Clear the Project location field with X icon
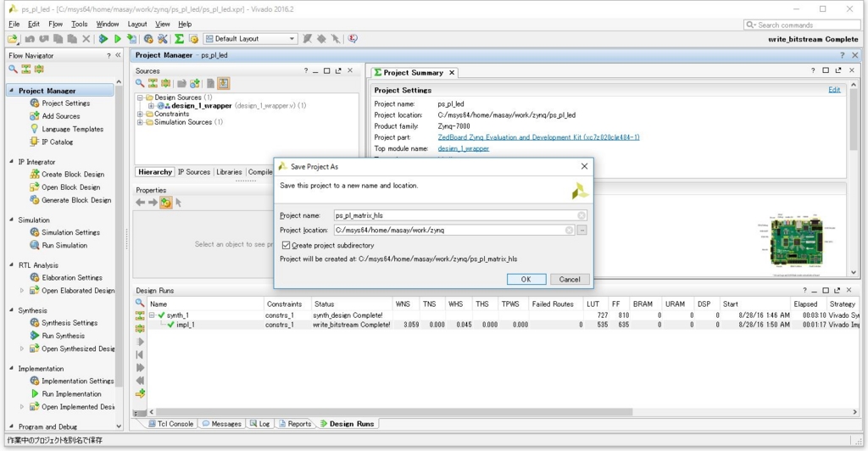 click(x=569, y=231)
